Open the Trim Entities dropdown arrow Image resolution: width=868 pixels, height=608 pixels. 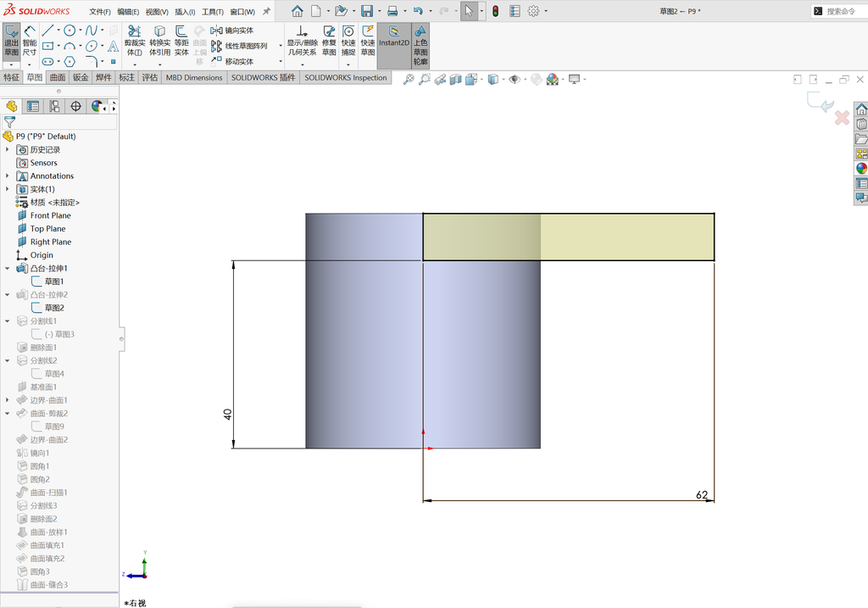pos(135,64)
